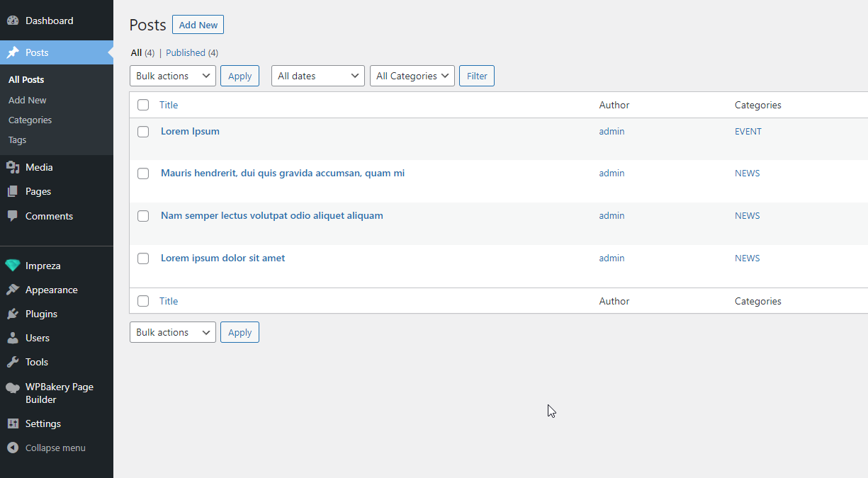The image size is (868, 478).
Task: Click the Posts page heading
Action: (148, 25)
